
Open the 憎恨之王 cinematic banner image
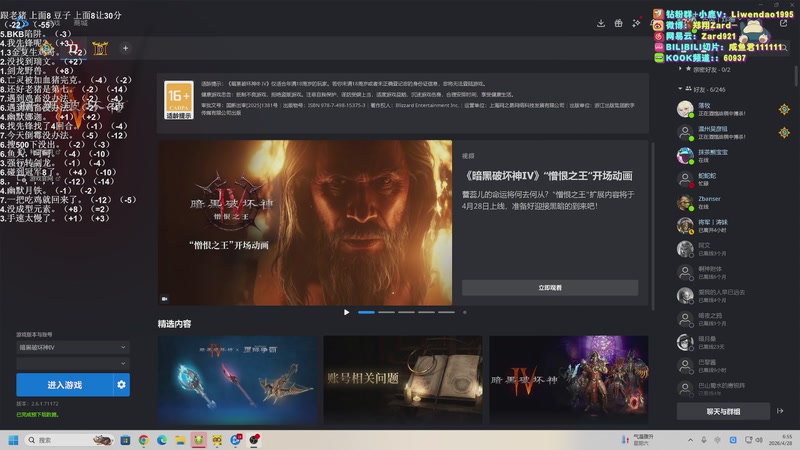click(305, 223)
